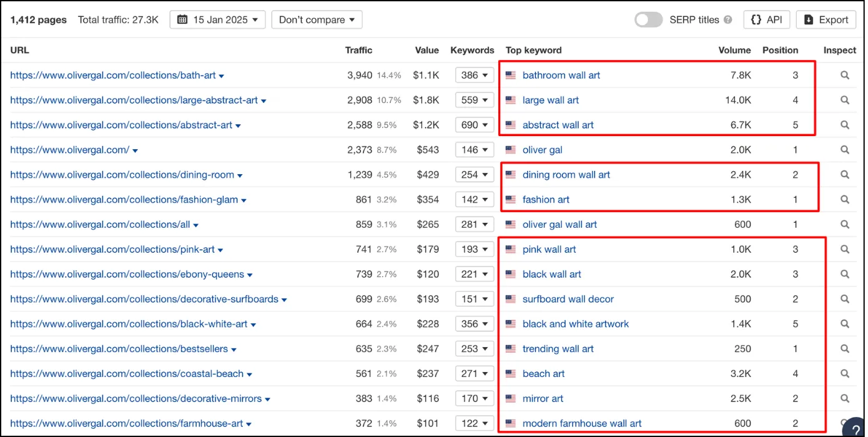Open the 146 keywords dropdown
The width and height of the screenshot is (868, 437).
(x=475, y=150)
